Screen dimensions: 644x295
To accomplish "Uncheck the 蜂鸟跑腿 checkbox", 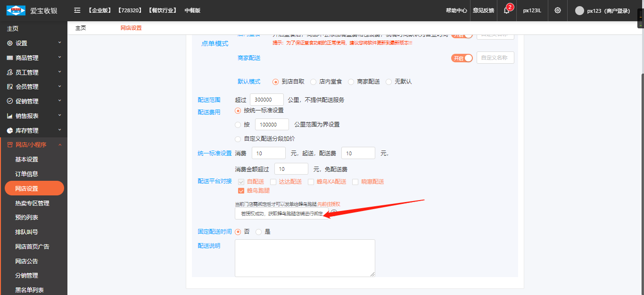I will [241, 191].
